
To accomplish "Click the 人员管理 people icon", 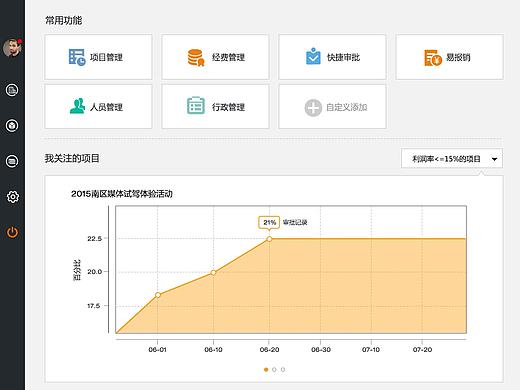I will (77, 106).
